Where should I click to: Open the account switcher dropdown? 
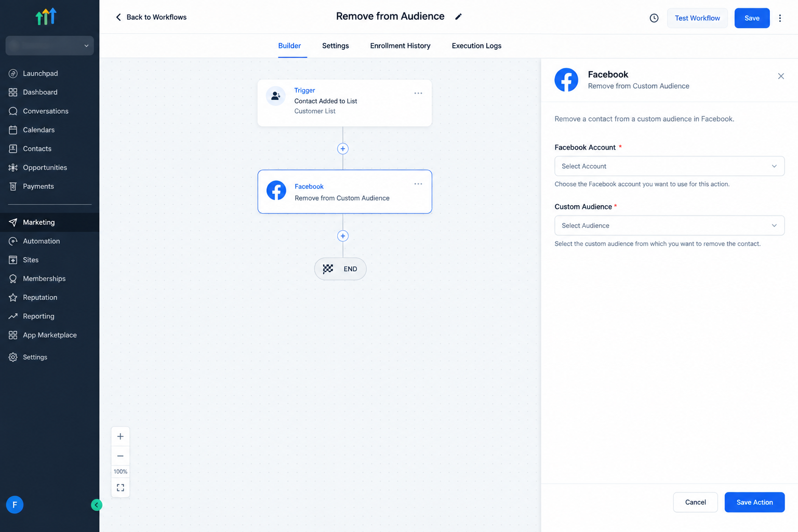(49, 46)
